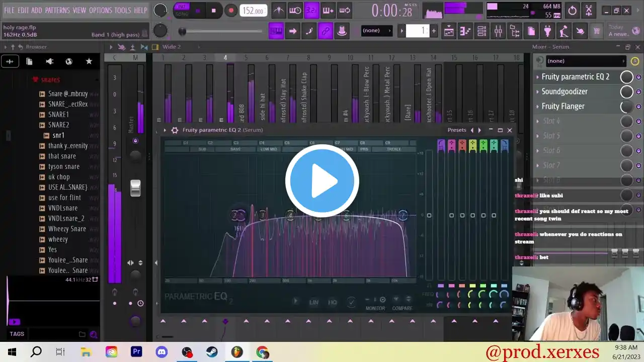644x362 pixels.
Task: Click the star favorites icon in Browser
Action: (89, 61)
